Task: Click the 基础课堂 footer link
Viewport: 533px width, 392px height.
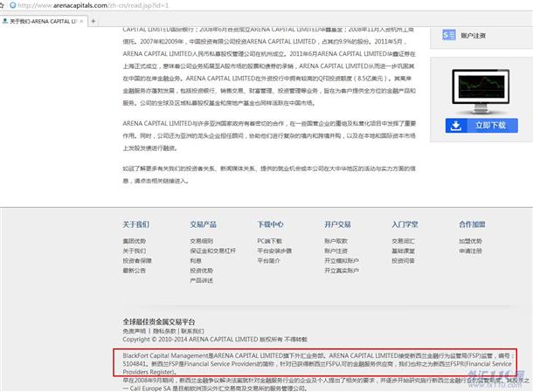Action: [x=403, y=251]
